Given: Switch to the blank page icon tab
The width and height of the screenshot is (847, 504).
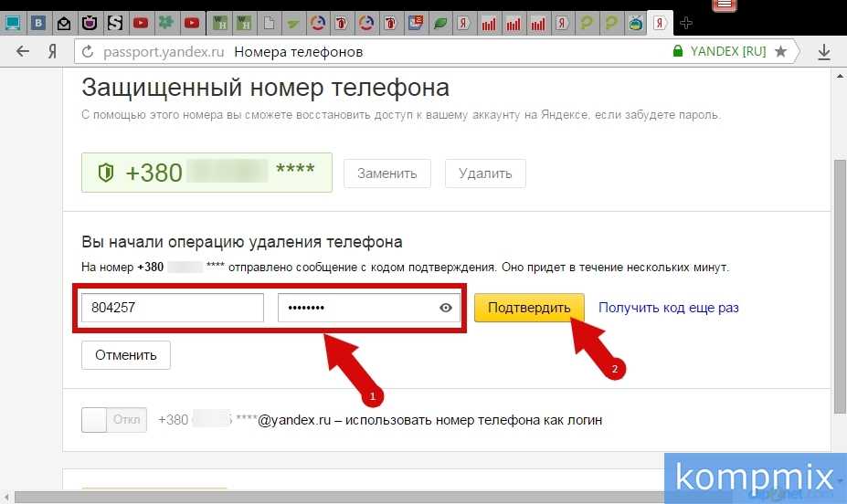Looking at the screenshot, I should (x=269, y=23).
